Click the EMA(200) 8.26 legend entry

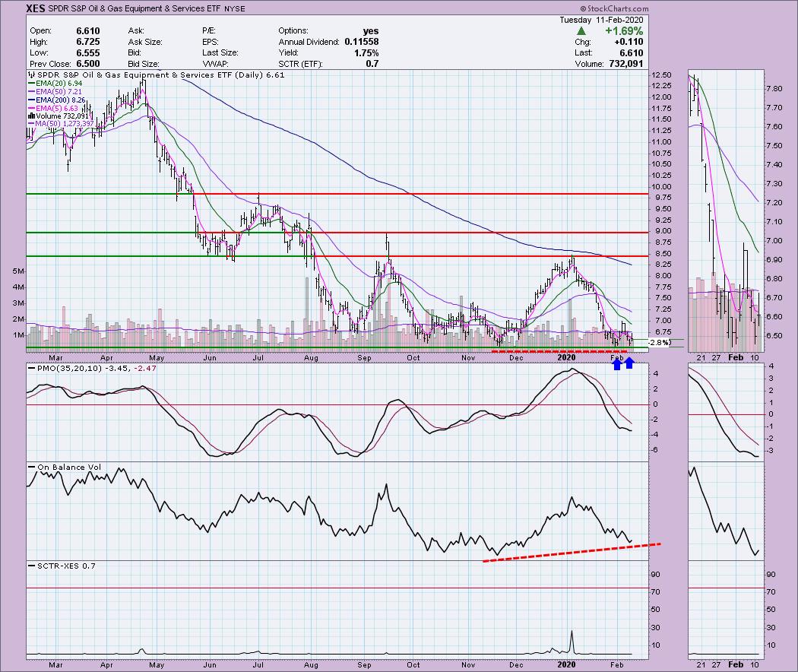pos(57,100)
